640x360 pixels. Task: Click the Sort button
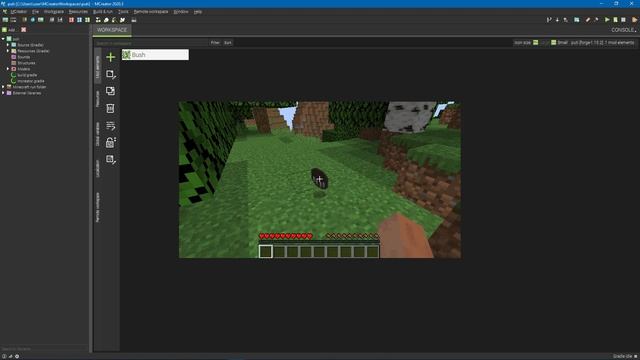point(228,42)
